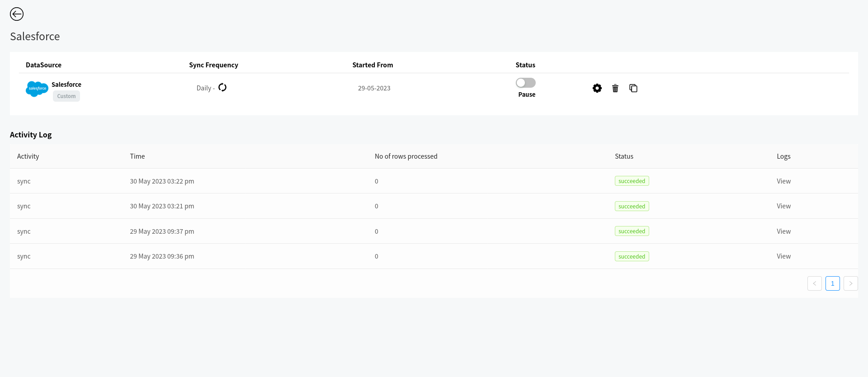The height and width of the screenshot is (377, 868).
Task: Click the time 30 May 2023 03:21 pm
Action: point(162,206)
